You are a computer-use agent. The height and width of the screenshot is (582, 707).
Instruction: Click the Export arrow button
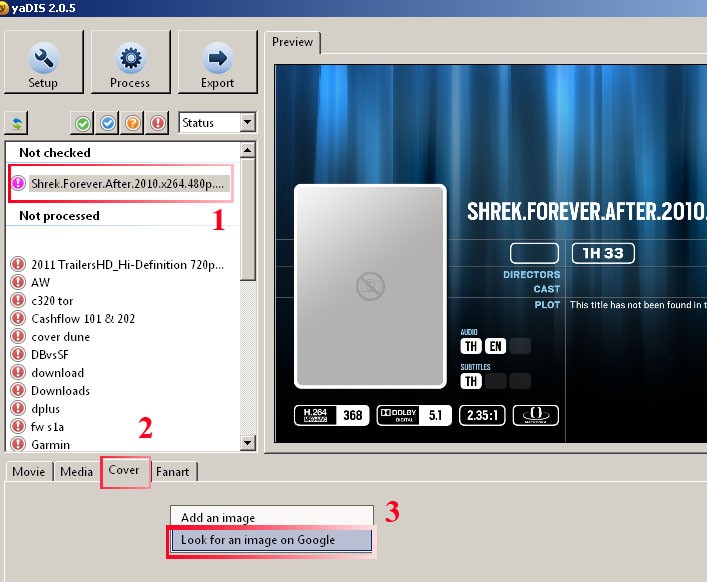(218, 62)
